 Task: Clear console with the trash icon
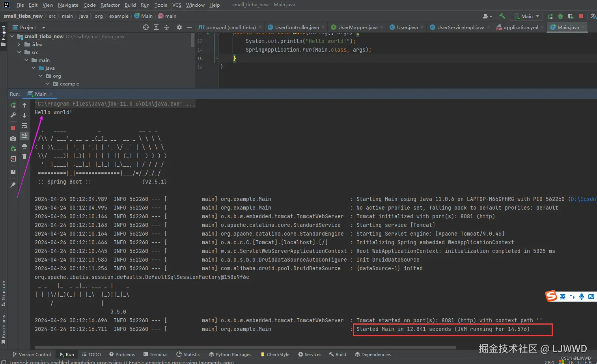click(24, 156)
